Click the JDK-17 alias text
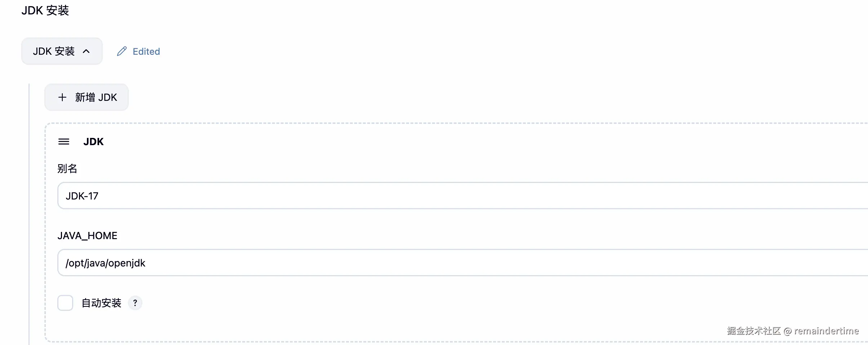The image size is (868, 345). (x=82, y=196)
